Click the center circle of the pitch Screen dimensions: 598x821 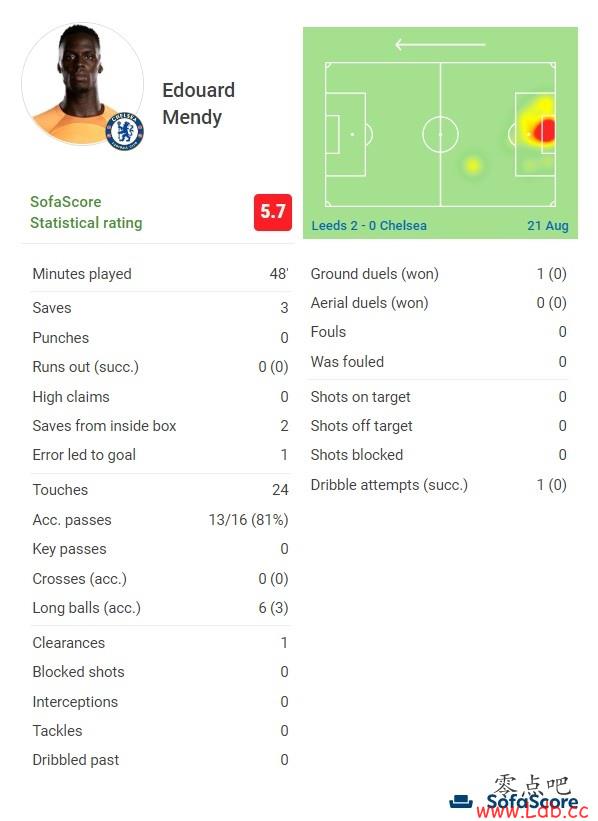[x=440, y=134]
